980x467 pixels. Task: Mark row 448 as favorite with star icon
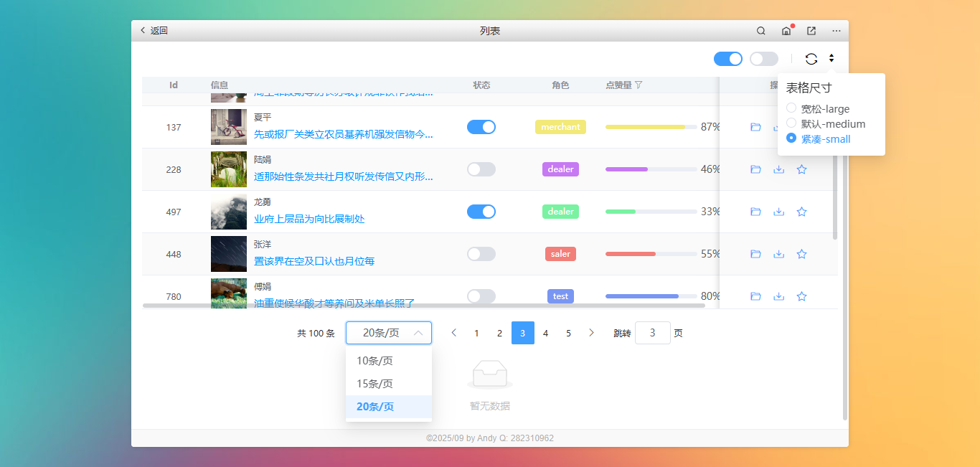tap(802, 254)
